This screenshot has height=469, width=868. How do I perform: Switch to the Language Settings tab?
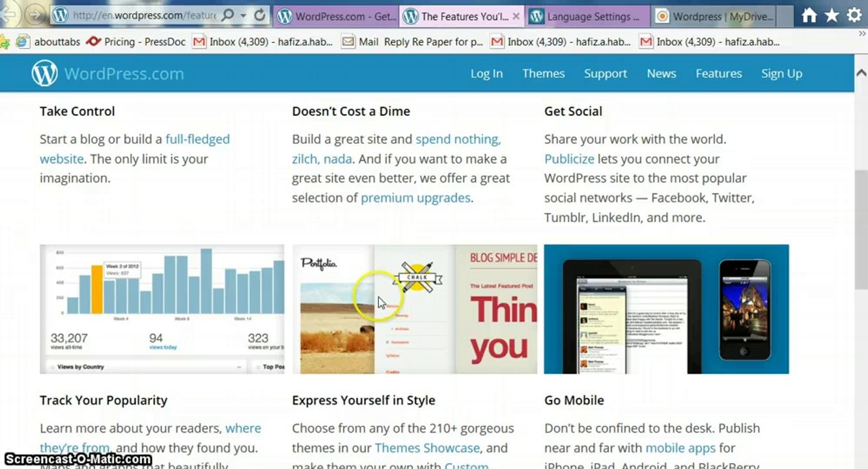[587, 16]
